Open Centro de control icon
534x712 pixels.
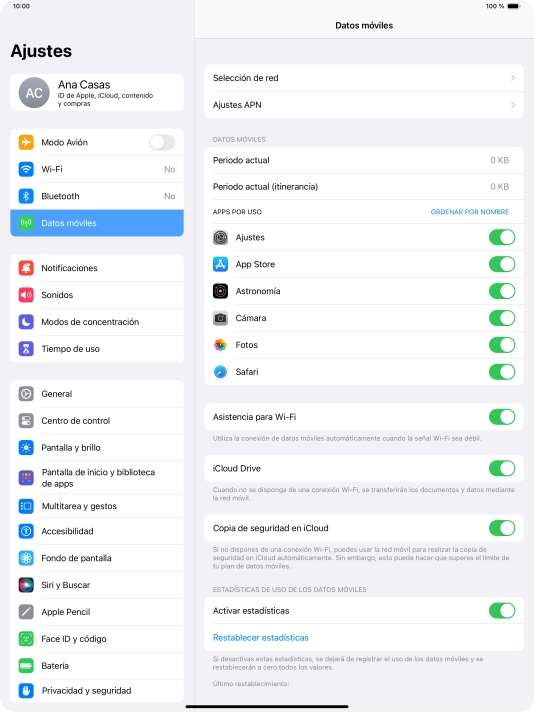click(x=26, y=420)
